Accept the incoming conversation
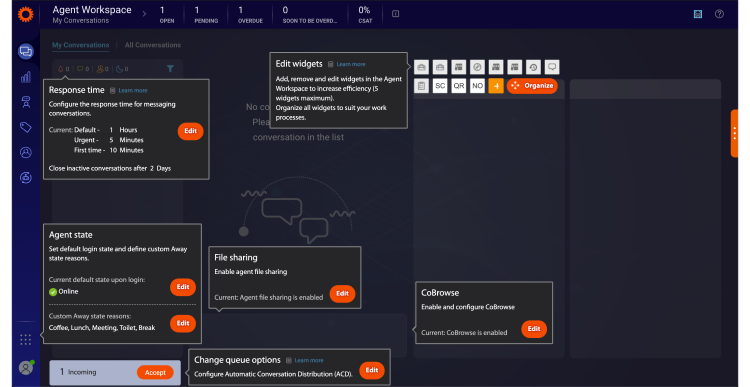The image size is (750, 387). point(155,373)
